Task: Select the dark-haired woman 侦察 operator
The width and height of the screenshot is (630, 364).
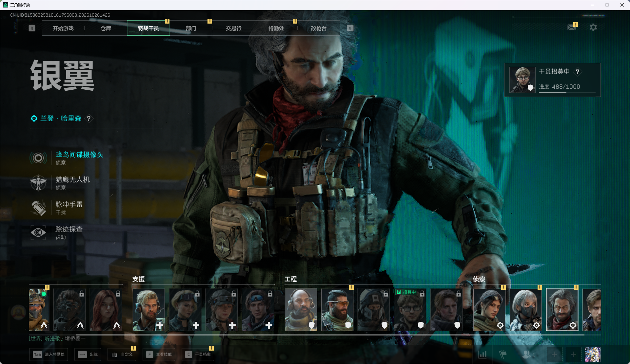Action: coord(489,310)
